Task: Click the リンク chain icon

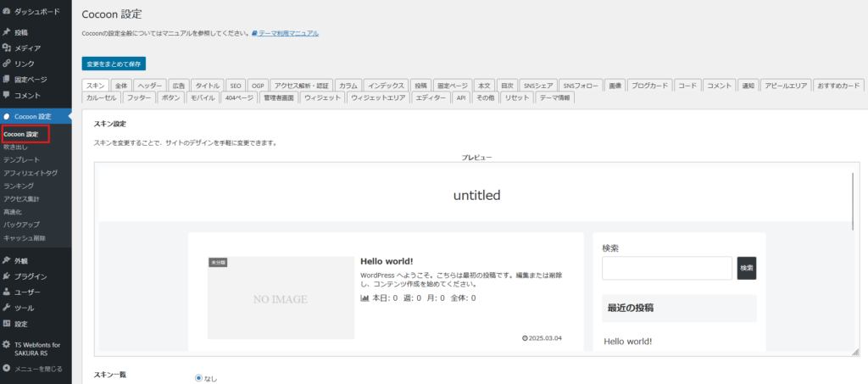Action: [7, 64]
